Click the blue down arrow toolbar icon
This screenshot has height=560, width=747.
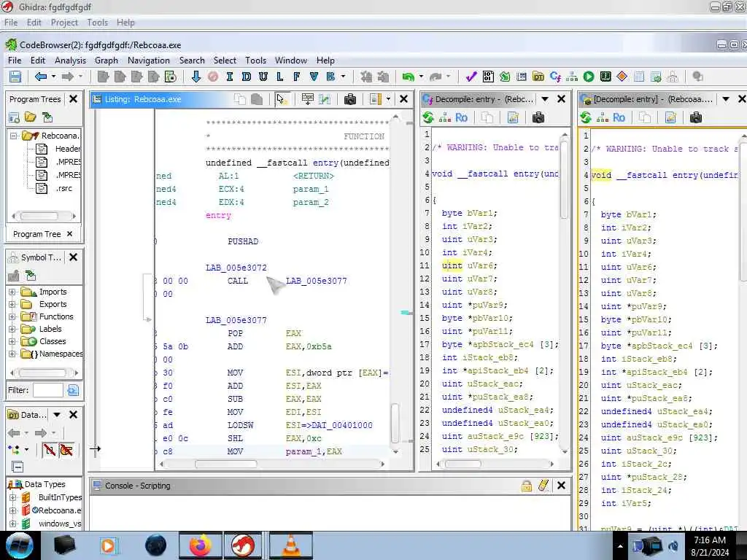pyautogui.click(x=196, y=77)
